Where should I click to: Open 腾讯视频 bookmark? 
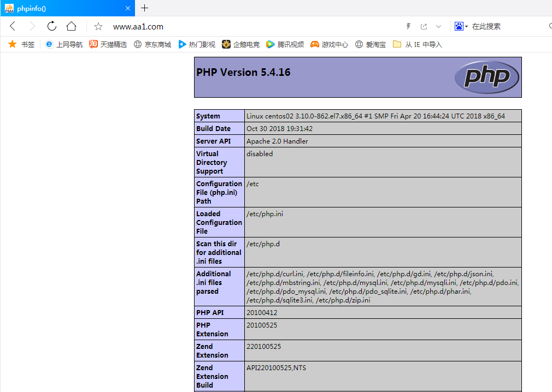(x=285, y=44)
